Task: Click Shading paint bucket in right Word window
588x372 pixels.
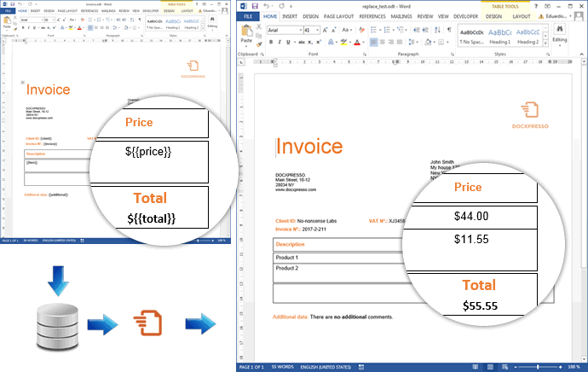Action: (x=429, y=42)
